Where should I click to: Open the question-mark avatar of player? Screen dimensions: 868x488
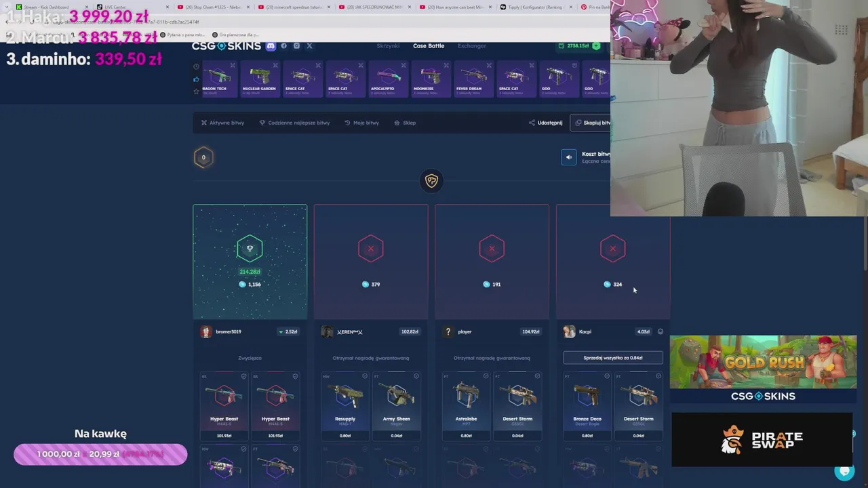(x=448, y=331)
